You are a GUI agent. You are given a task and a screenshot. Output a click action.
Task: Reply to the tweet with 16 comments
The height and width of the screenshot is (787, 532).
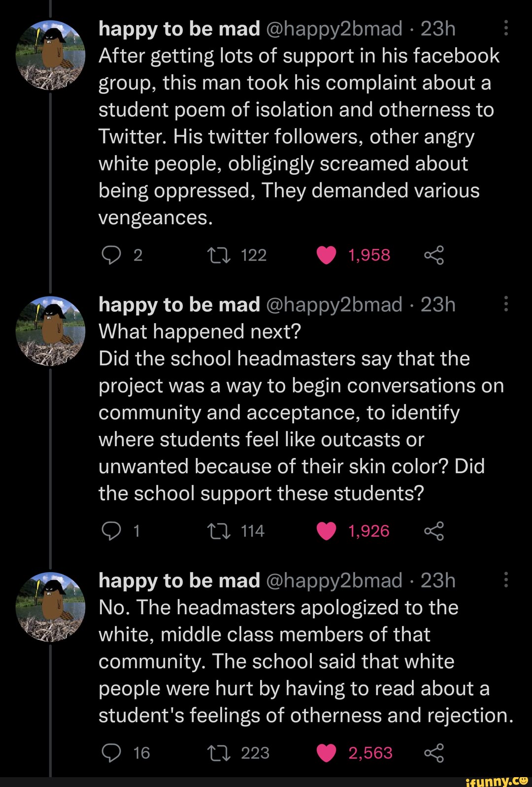coord(111,753)
